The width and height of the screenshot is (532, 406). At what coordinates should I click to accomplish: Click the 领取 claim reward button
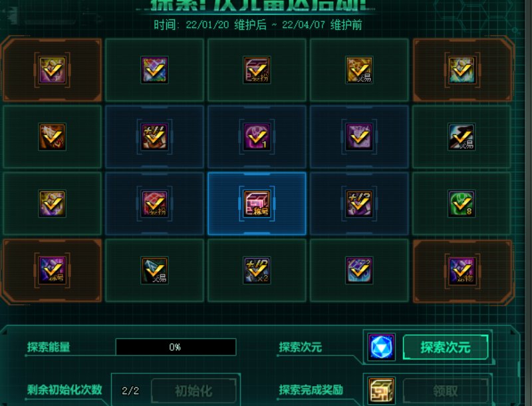pyautogui.click(x=445, y=391)
